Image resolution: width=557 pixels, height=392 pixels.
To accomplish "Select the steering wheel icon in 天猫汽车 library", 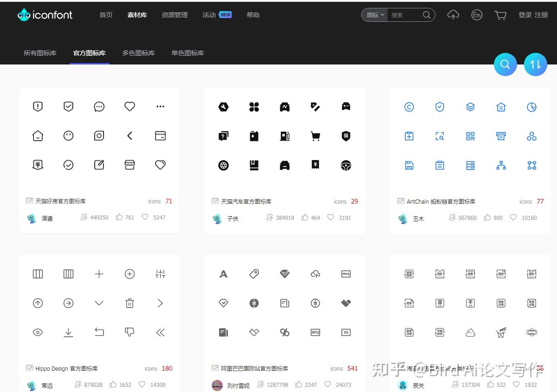I will (x=346, y=165).
